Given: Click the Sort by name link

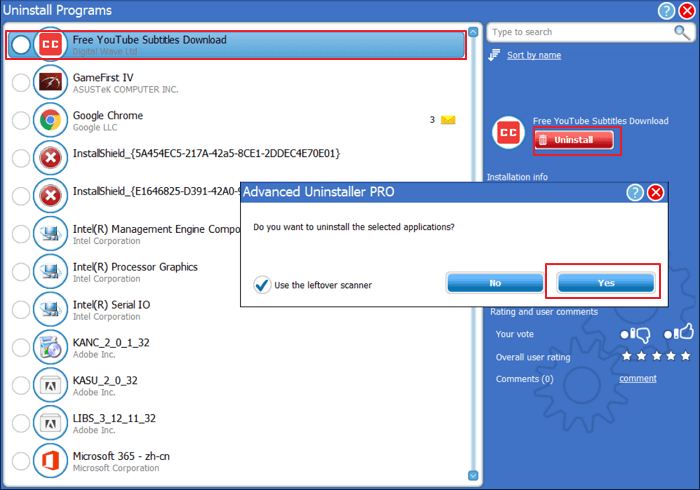Looking at the screenshot, I should point(534,55).
